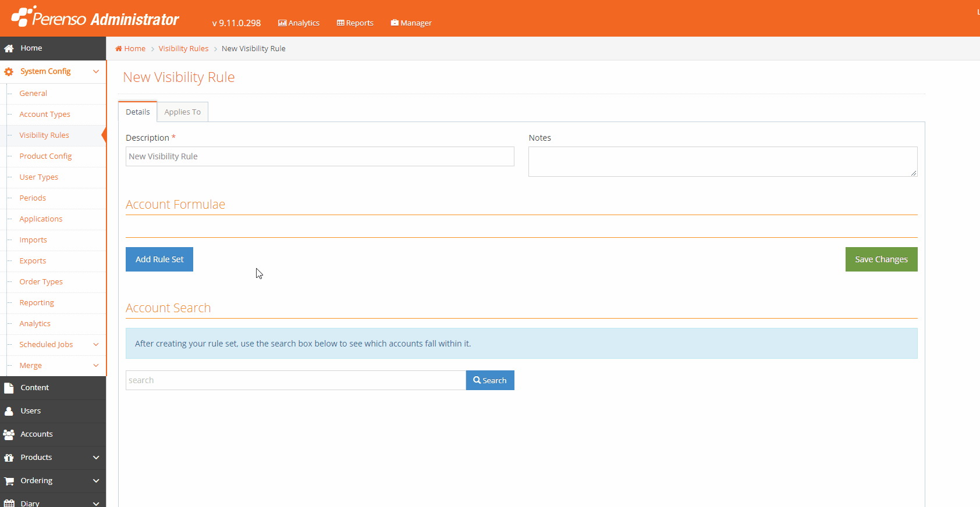Click the System Config gear icon

[9, 72]
